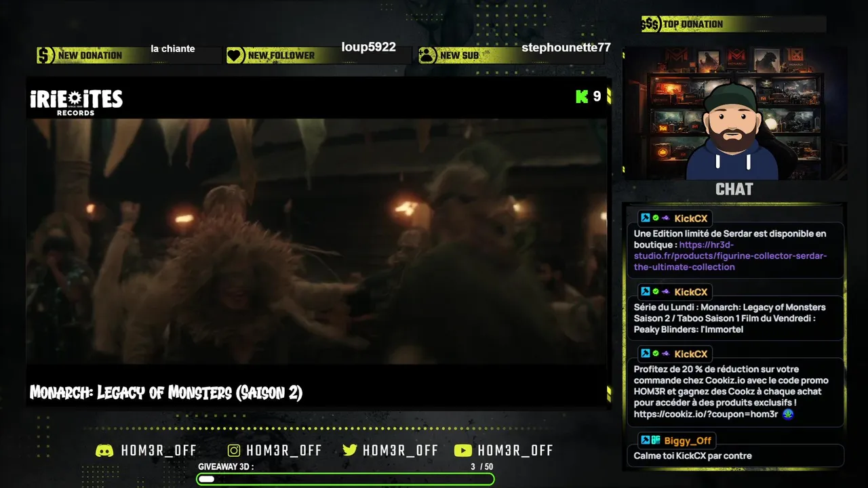The image size is (868, 488).
Task: Click the Discord icon
Action: (104, 451)
